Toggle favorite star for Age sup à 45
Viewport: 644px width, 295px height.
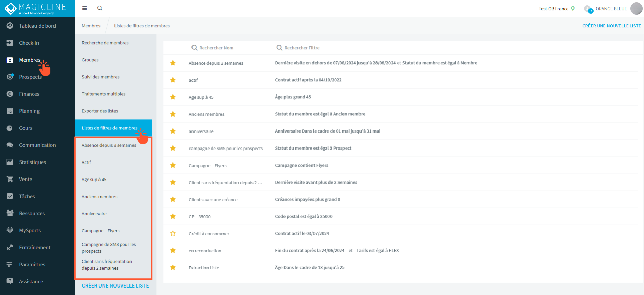click(173, 97)
